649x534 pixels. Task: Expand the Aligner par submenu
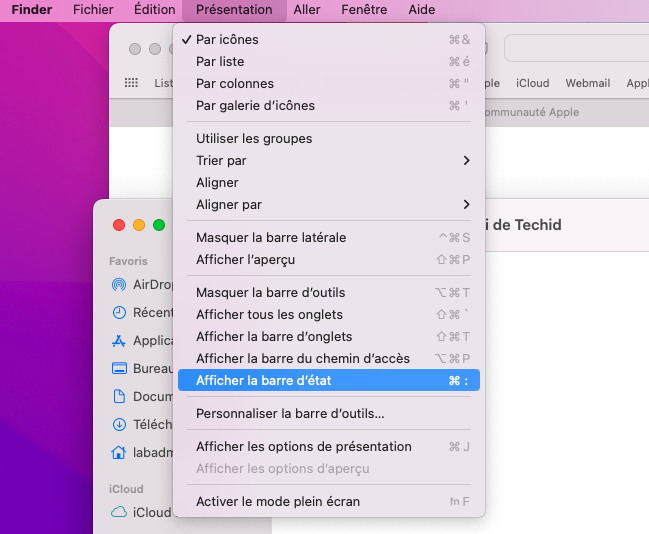pos(329,204)
